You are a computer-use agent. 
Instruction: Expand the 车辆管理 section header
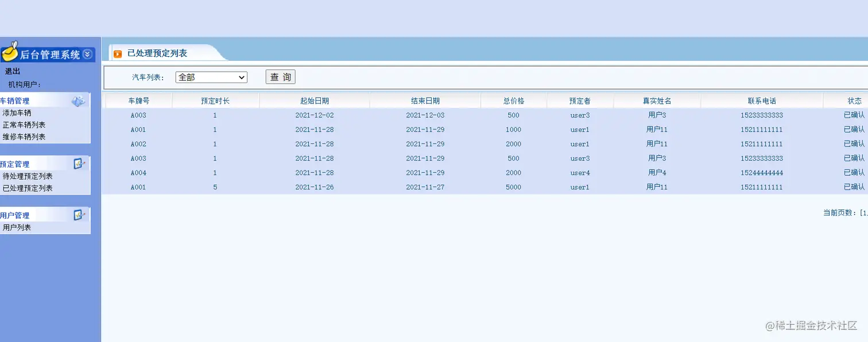(x=45, y=100)
